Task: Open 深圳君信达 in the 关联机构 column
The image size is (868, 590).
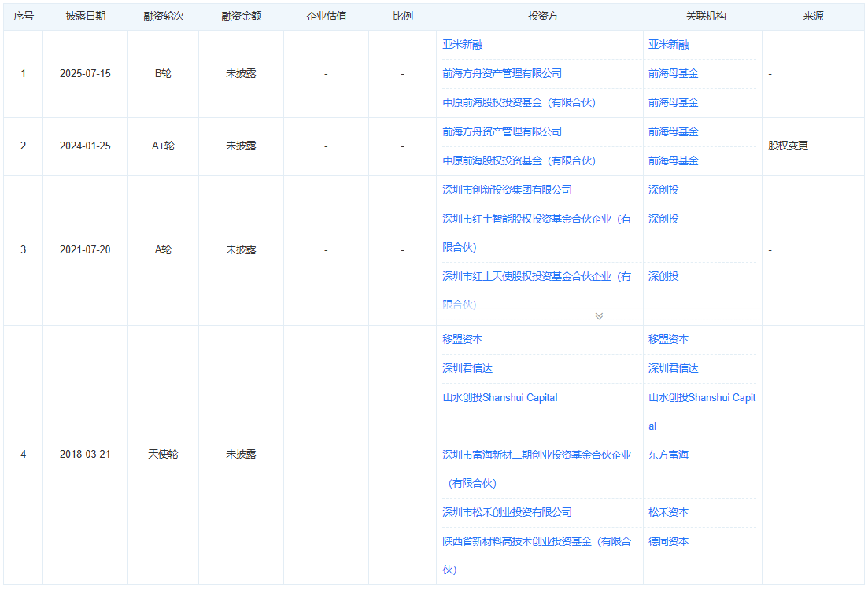Action: (673, 368)
